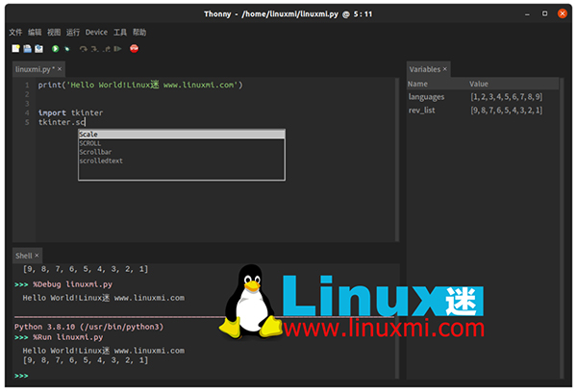577x392 pixels.
Task: Place cursor on 'tkinter.sc' line
Action: 62,122
